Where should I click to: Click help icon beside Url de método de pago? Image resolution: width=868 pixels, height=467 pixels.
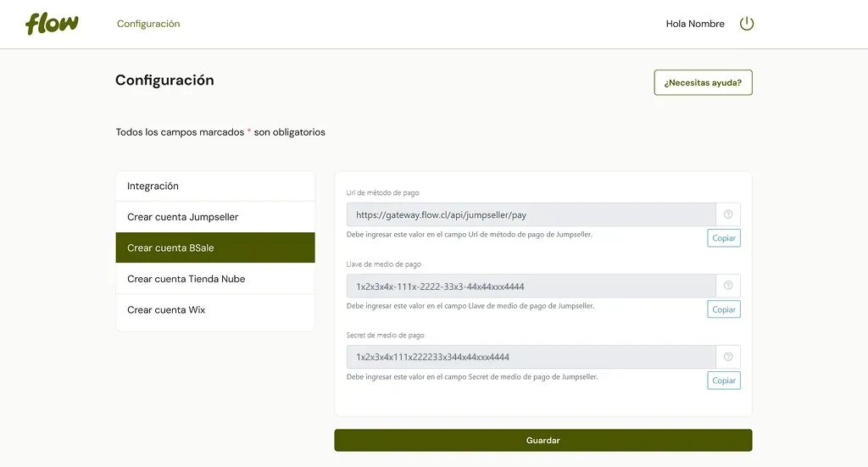click(728, 214)
